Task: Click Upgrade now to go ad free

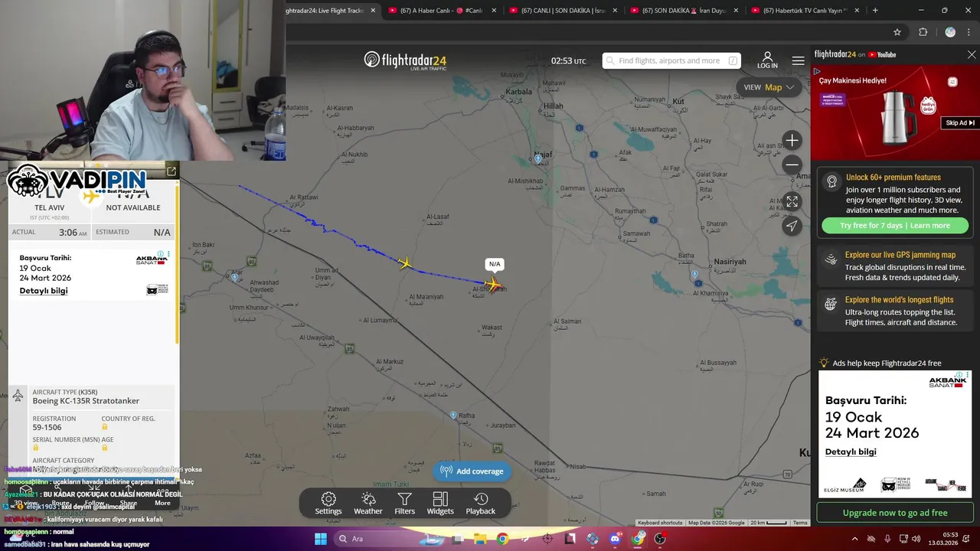Action: point(894,513)
